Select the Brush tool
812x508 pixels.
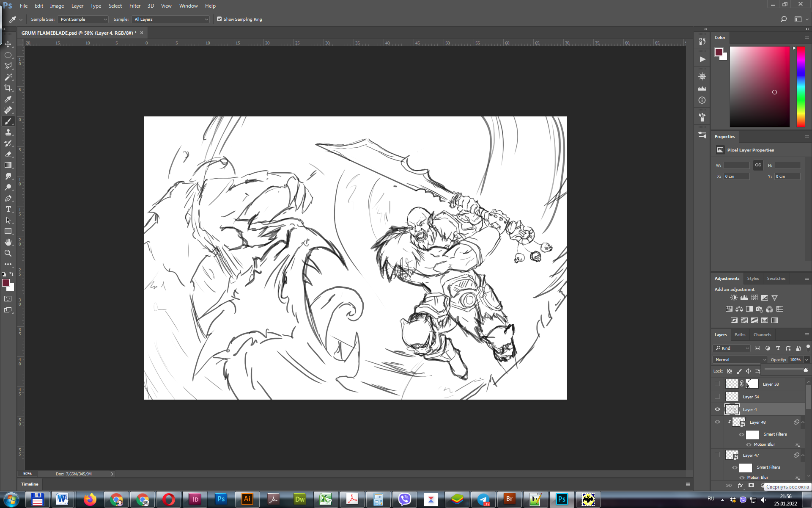[8, 121]
